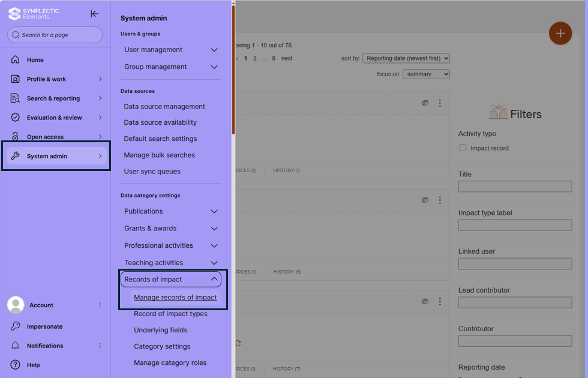Open User sync queues link
The image size is (588, 378).
(x=152, y=172)
